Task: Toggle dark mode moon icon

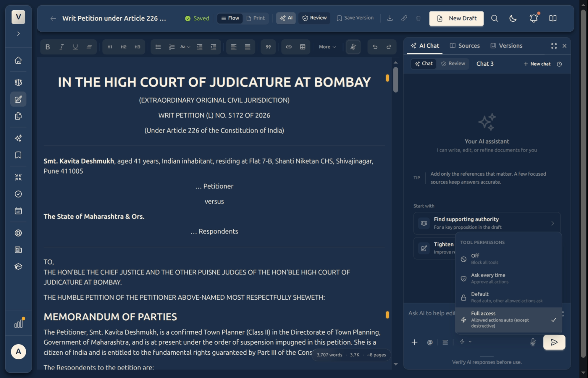Action: point(513,18)
